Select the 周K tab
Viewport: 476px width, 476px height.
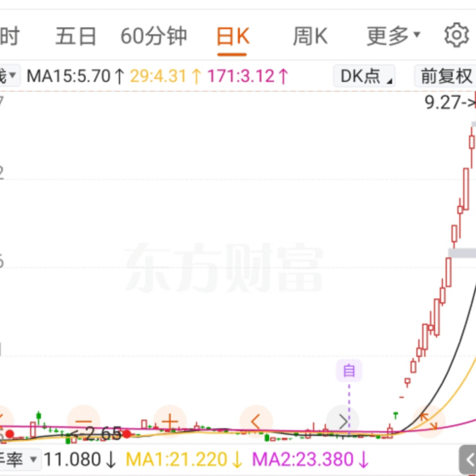coord(310,36)
